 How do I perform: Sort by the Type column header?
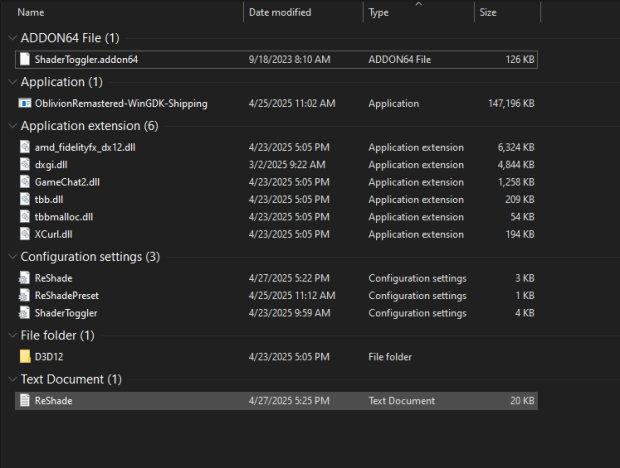378,13
